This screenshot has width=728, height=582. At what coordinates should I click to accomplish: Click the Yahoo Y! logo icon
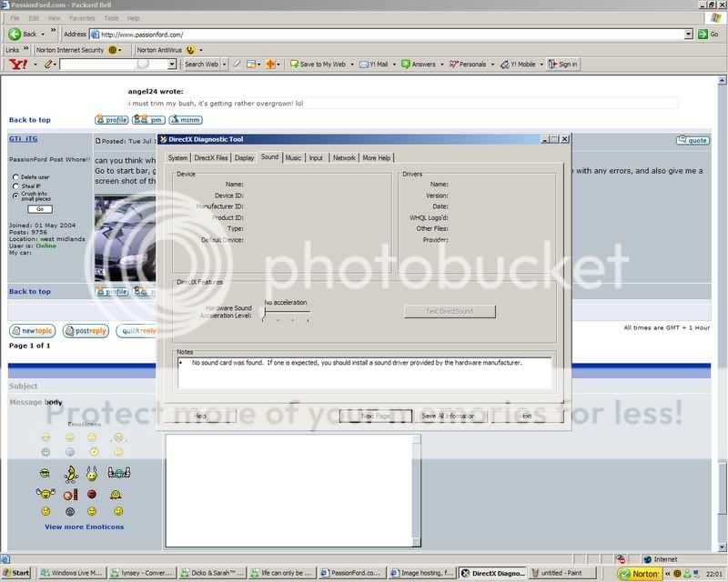point(18,64)
